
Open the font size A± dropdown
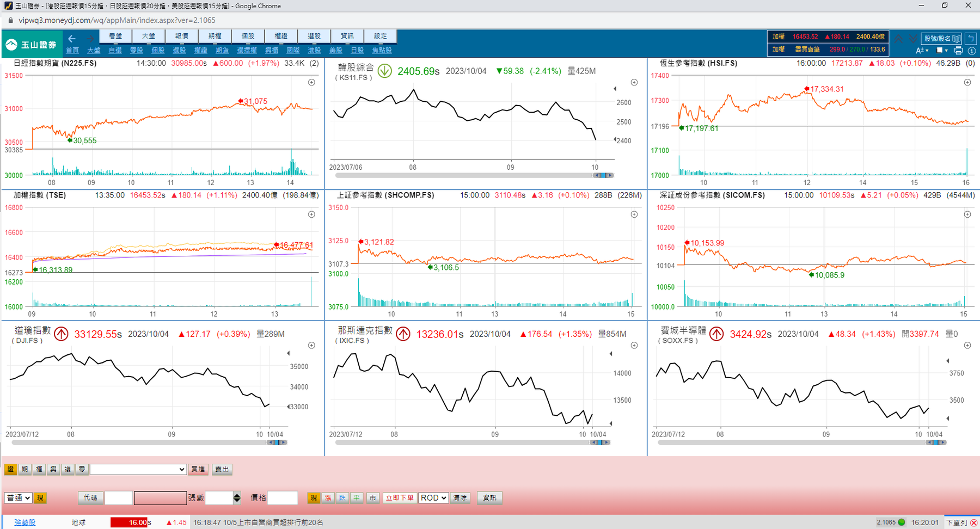(922, 51)
